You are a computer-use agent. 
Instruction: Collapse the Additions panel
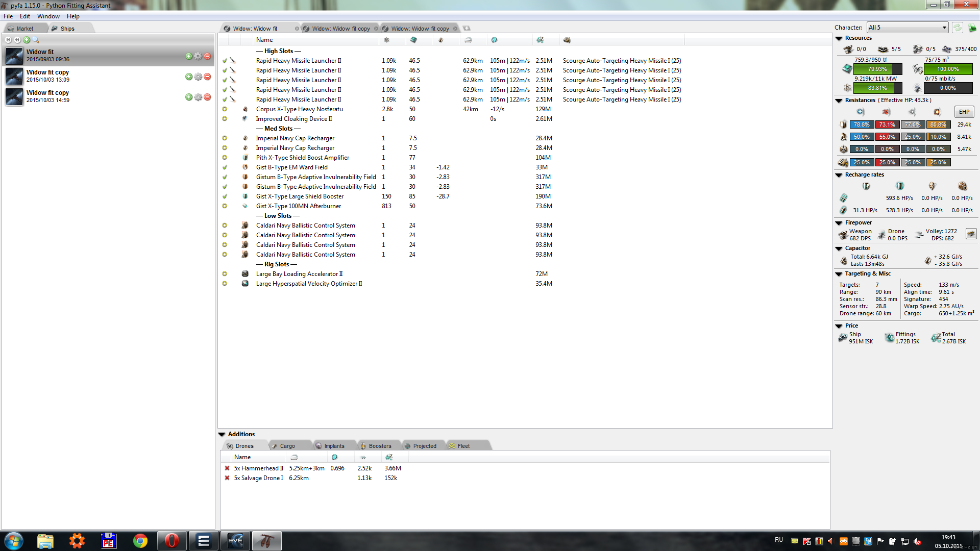[222, 435]
